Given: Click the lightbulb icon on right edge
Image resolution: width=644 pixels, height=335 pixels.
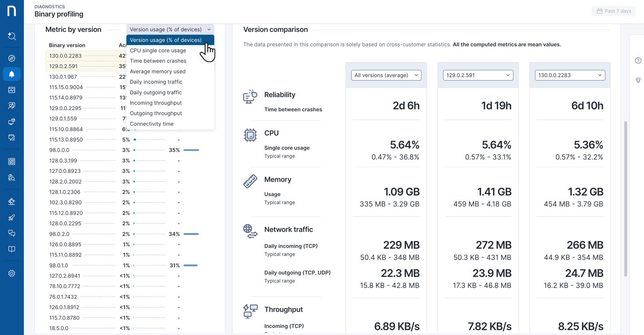Looking at the screenshot, I should 638,80.
